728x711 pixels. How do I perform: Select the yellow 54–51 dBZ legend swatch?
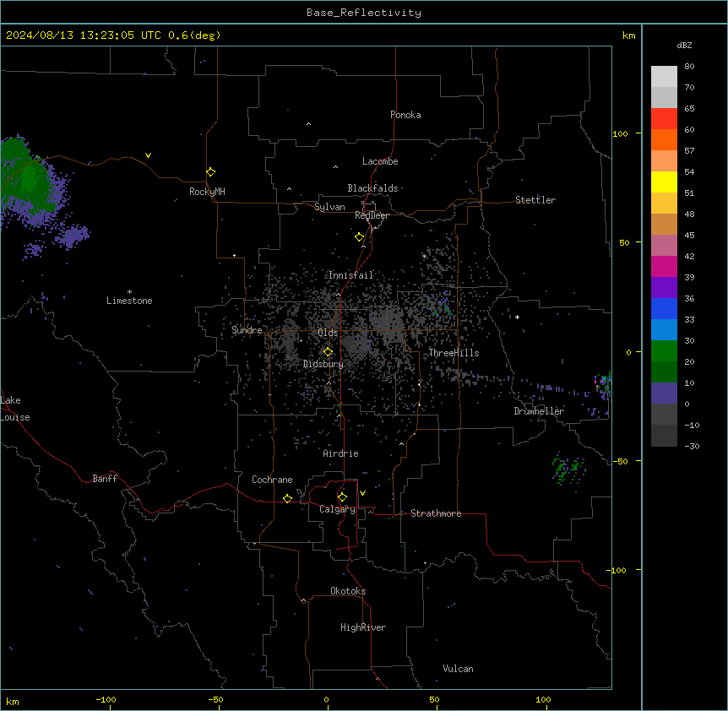coord(664,182)
